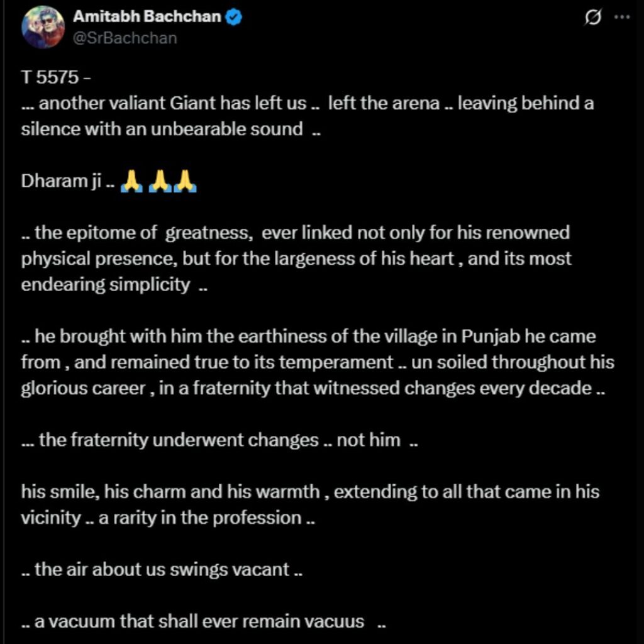Open the three-dot more options menu
This screenshot has height=644, width=644.
click(621, 18)
